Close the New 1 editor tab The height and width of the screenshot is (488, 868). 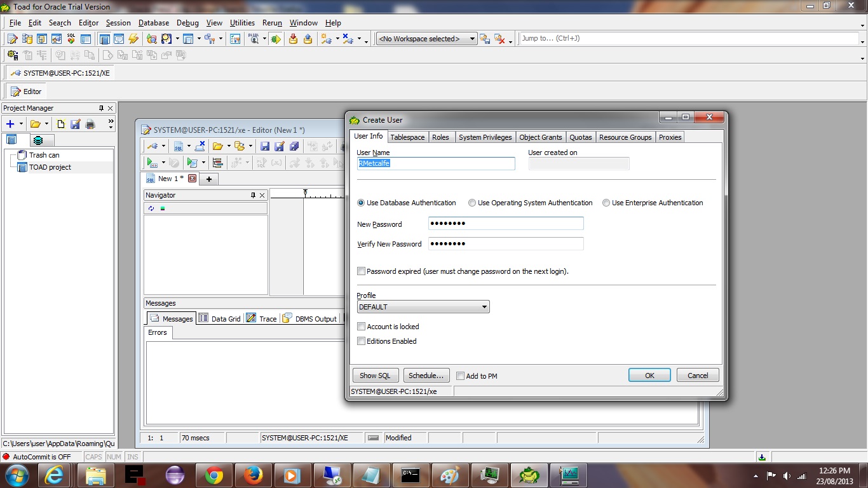[x=192, y=179]
